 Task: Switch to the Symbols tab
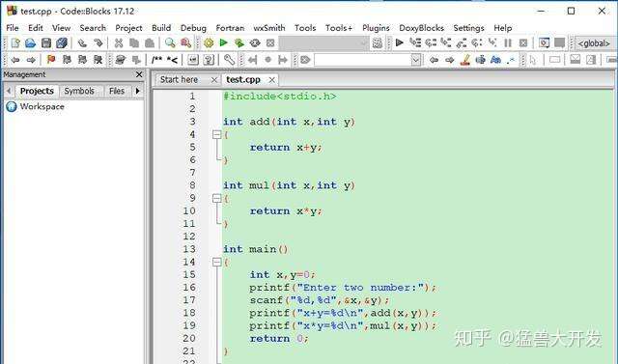pos(79,91)
